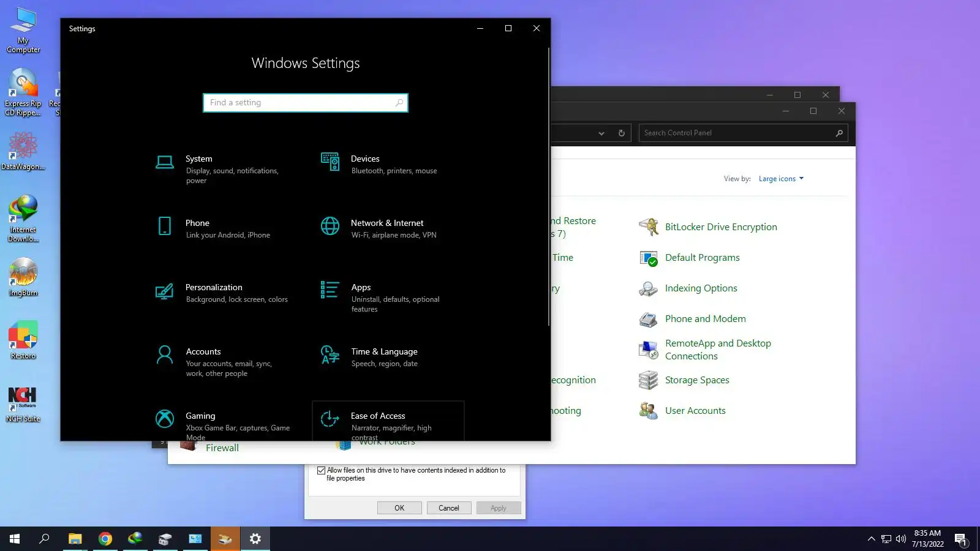Open Google Chrome from the taskbar
The width and height of the screenshot is (980, 551).
[105, 539]
